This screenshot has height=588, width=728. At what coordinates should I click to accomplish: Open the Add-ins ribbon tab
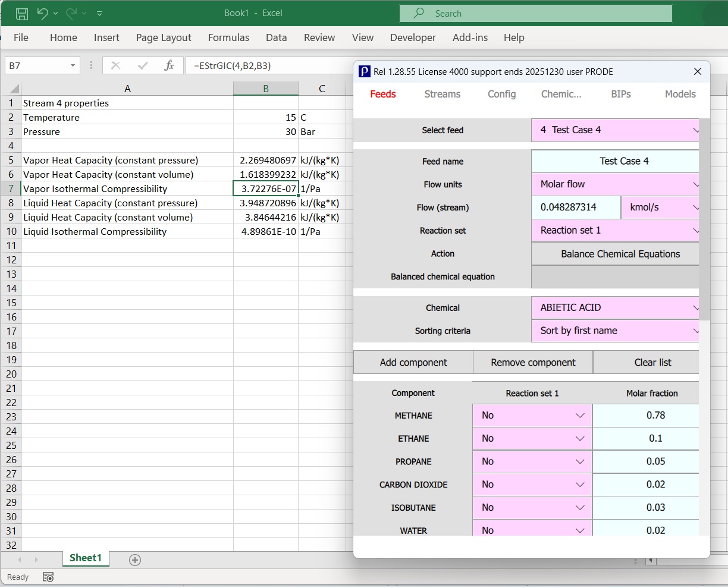[470, 37]
